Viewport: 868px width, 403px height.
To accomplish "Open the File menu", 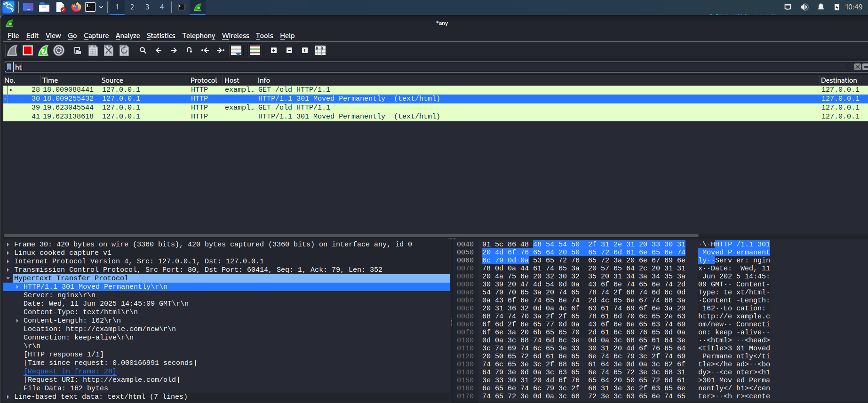I will tap(13, 36).
